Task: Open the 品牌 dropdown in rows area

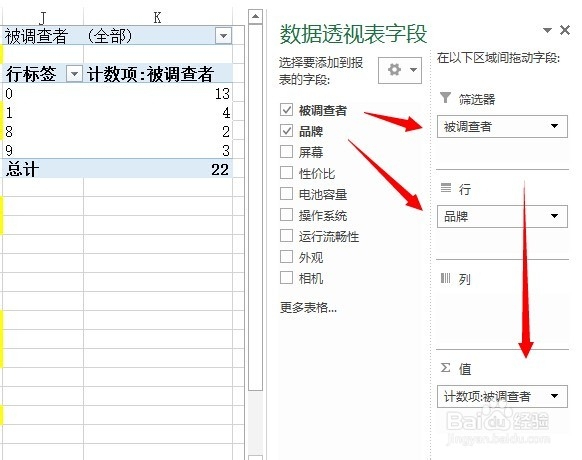Action: point(554,216)
